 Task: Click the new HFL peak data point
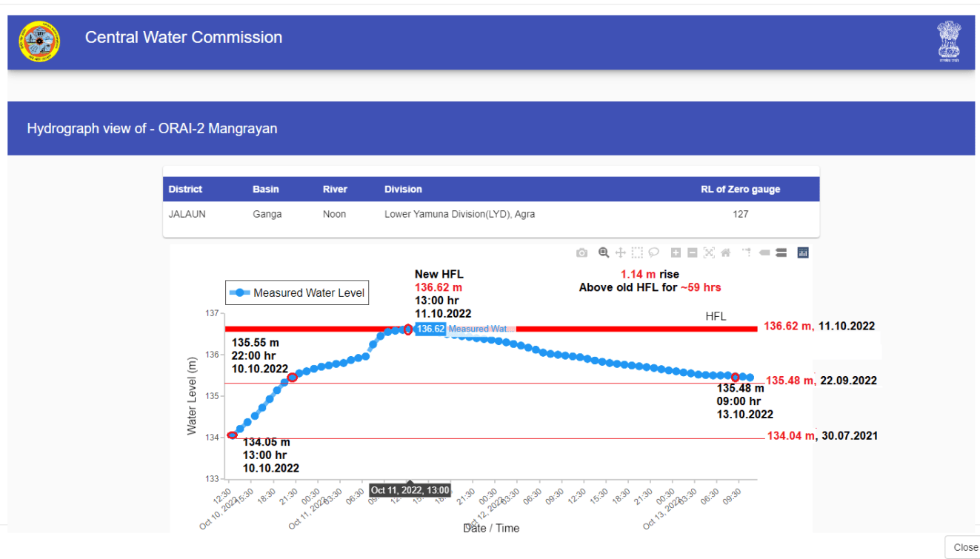[x=408, y=329]
